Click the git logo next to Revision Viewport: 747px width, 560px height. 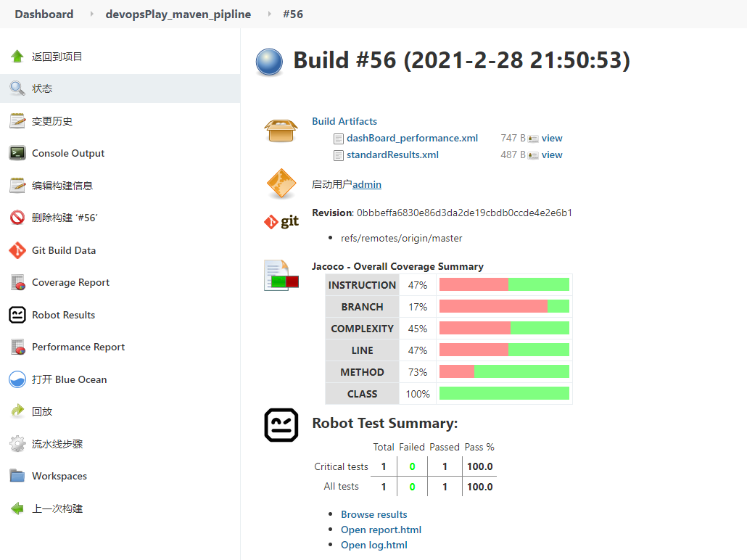tap(281, 222)
